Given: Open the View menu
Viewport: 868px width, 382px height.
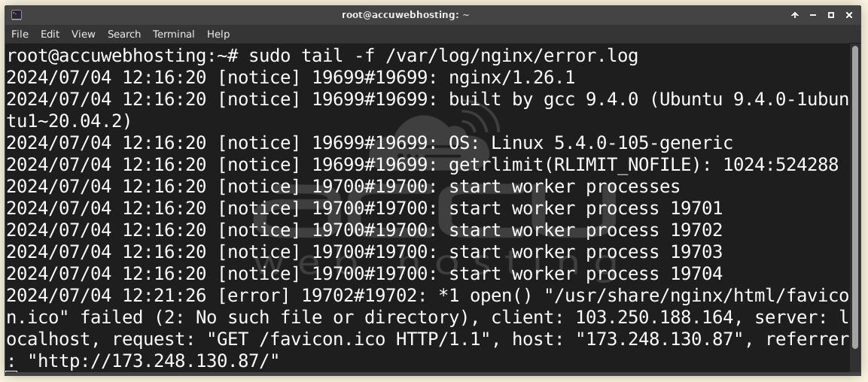Looking at the screenshot, I should pyautogui.click(x=83, y=35).
